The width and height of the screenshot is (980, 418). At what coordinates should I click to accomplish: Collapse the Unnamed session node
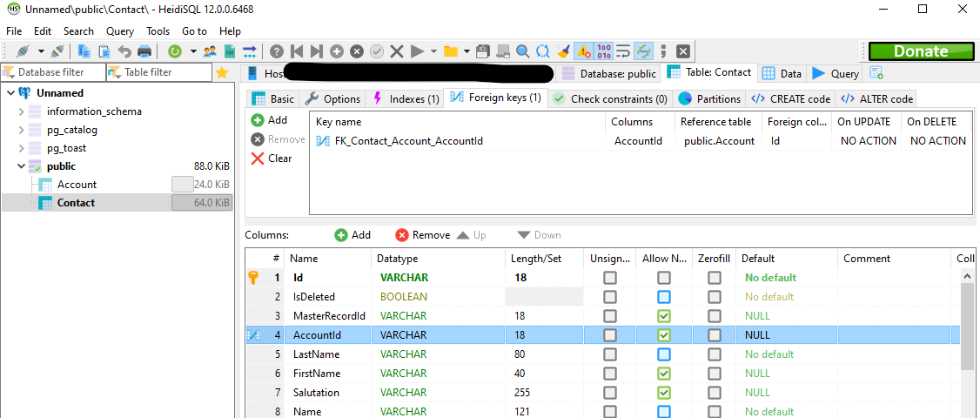click(x=10, y=93)
